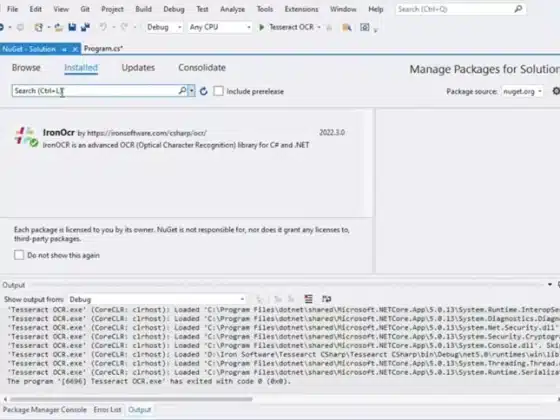
Task: Click the screenshot-like icon at toolbar end
Action: (x=365, y=27)
